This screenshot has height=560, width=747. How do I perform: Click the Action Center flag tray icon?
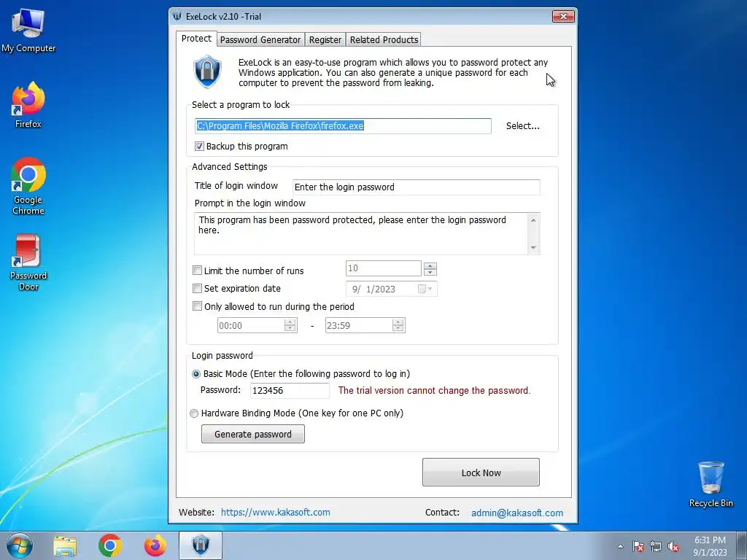pyautogui.click(x=638, y=546)
